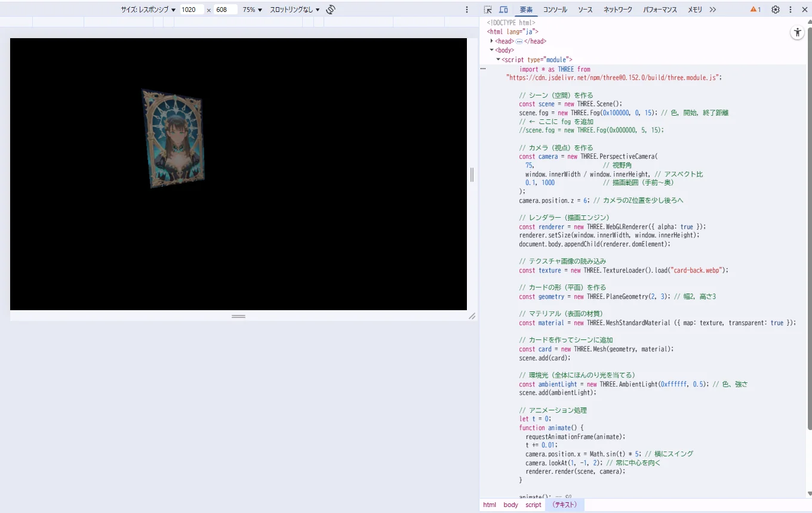The image size is (812, 513).
Task: Open the 75% zoom dropdown
Action: tap(252, 10)
